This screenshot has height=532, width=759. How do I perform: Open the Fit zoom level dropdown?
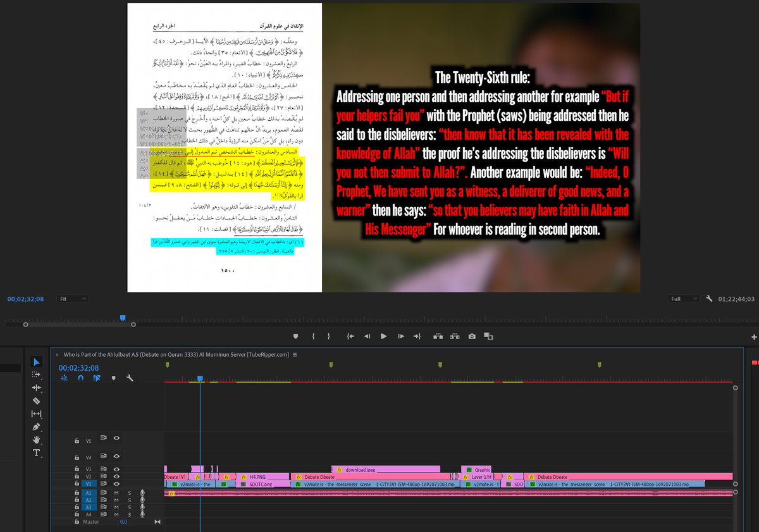pos(72,299)
